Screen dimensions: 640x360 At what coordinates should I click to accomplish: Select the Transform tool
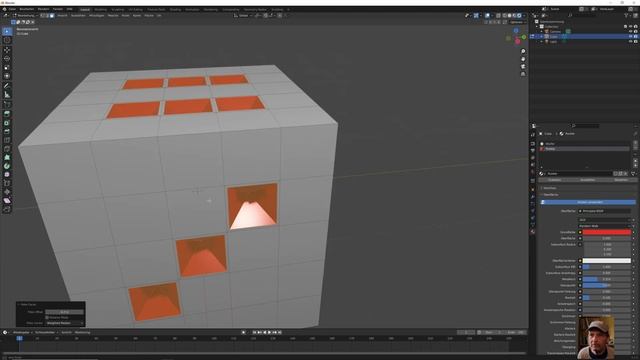coord(7,76)
